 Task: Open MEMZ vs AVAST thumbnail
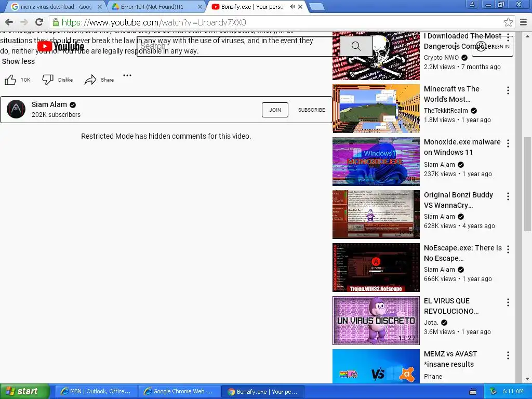[x=376, y=366]
